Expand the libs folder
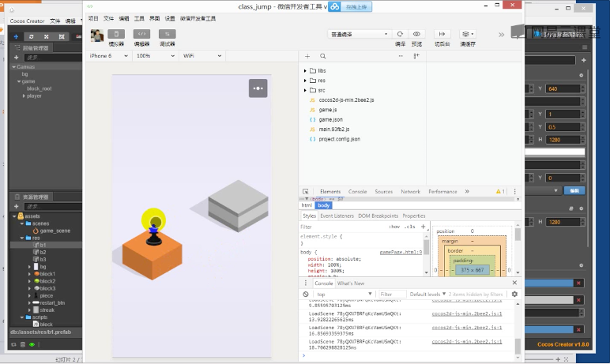This screenshot has width=610, height=364. [x=305, y=71]
